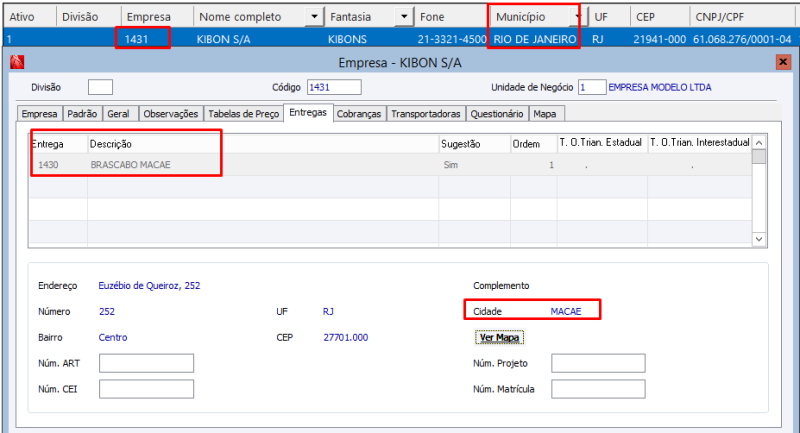The image size is (800, 433).
Task: Click the Descrição column header
Action: pyautogui.click(x=263, y=144)
